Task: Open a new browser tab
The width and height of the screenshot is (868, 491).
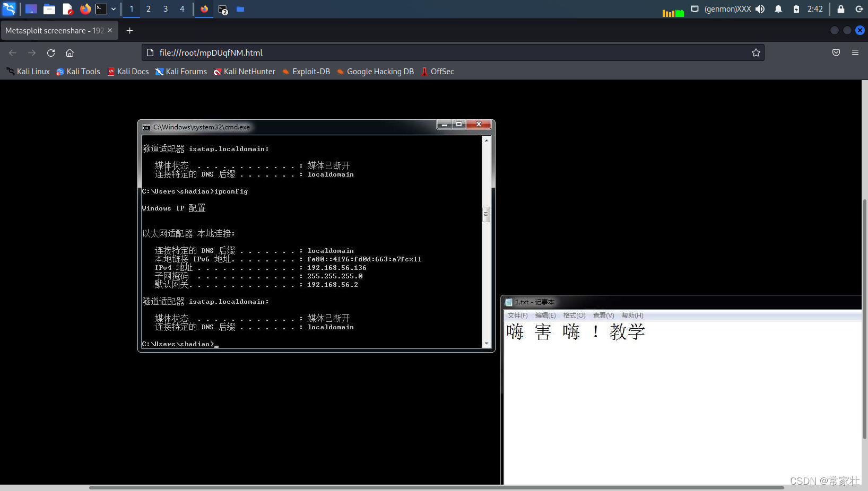Action: coord(129,31)
